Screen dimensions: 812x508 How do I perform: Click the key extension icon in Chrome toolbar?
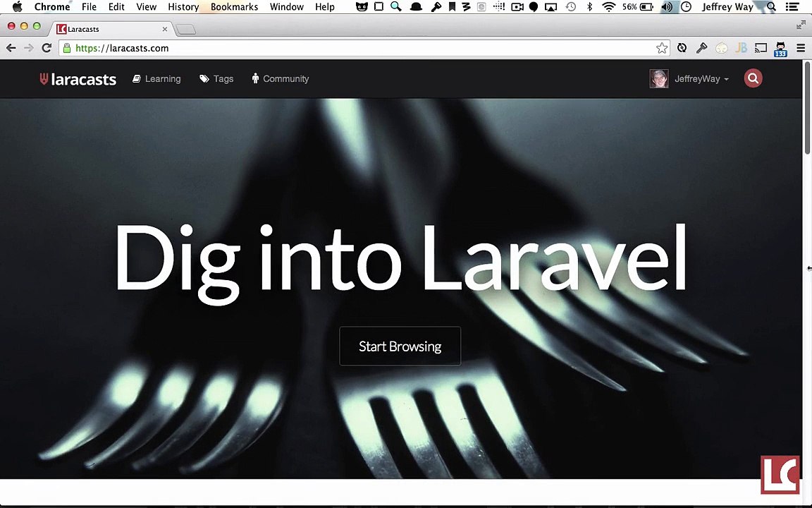coord(702,48)
